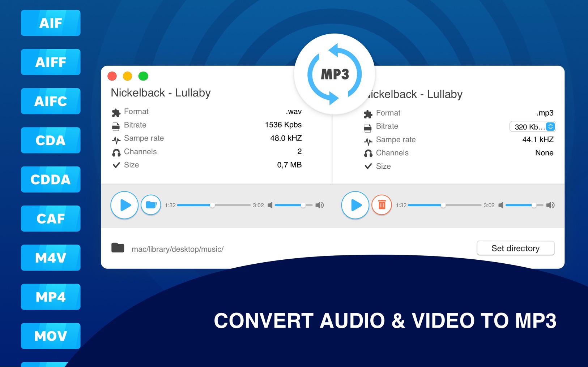
Task: Click the output Format puzzle icon
Action: click(x=368, y=114)
